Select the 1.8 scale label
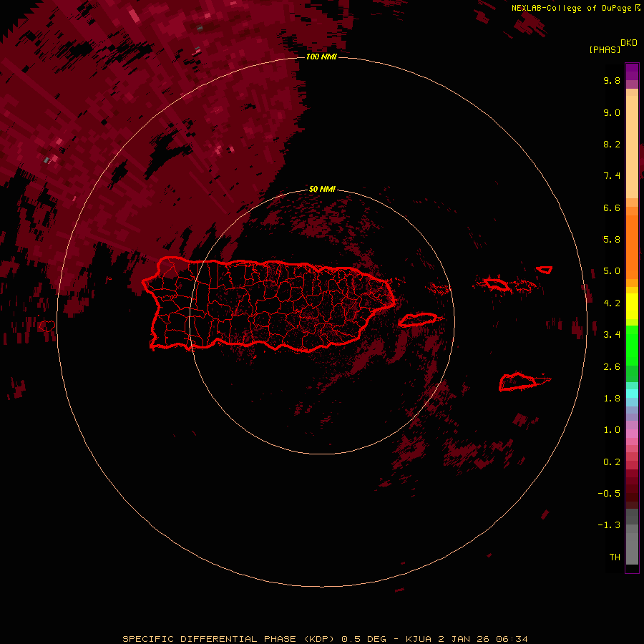 pos(612,398)
